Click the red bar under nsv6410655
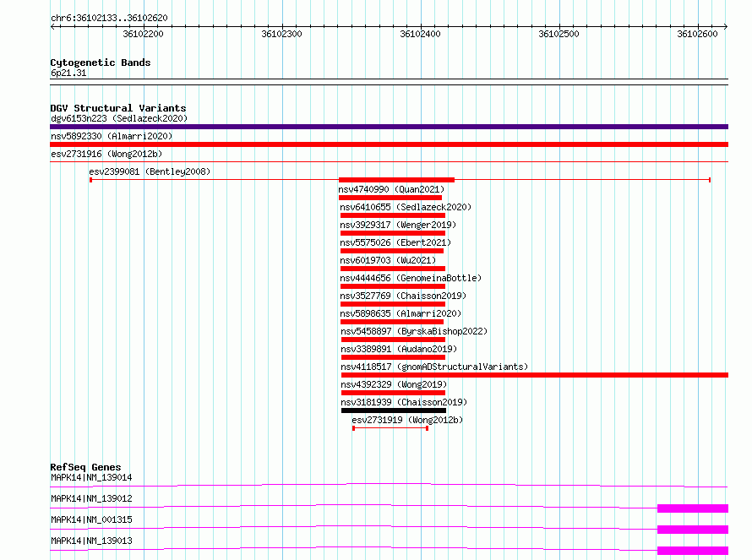 (x=393, y=215)
